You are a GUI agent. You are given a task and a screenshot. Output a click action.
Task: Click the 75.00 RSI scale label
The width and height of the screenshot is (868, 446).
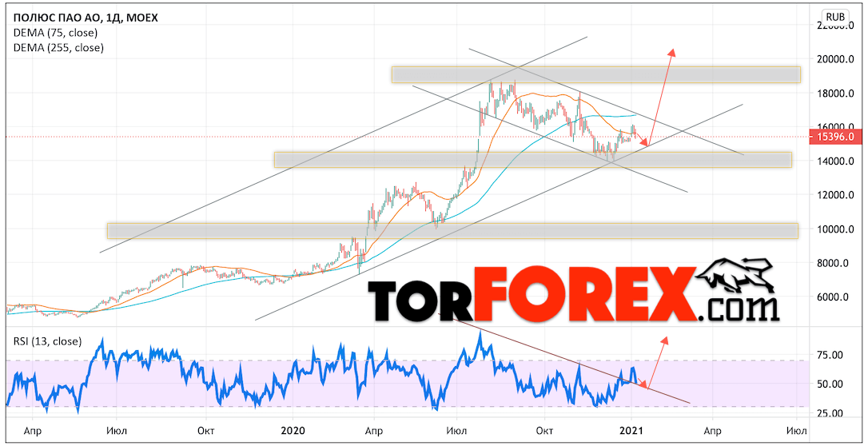click(x=830, y=355)
